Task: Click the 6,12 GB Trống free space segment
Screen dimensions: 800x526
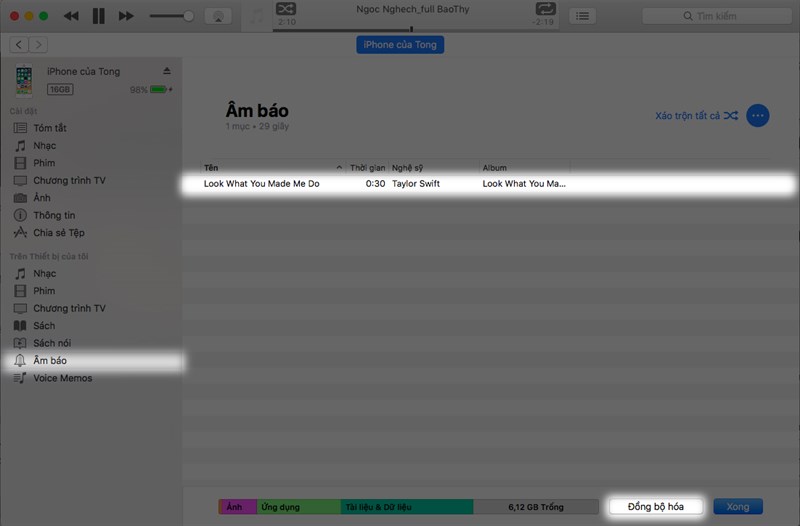Action: click(536, 507)
